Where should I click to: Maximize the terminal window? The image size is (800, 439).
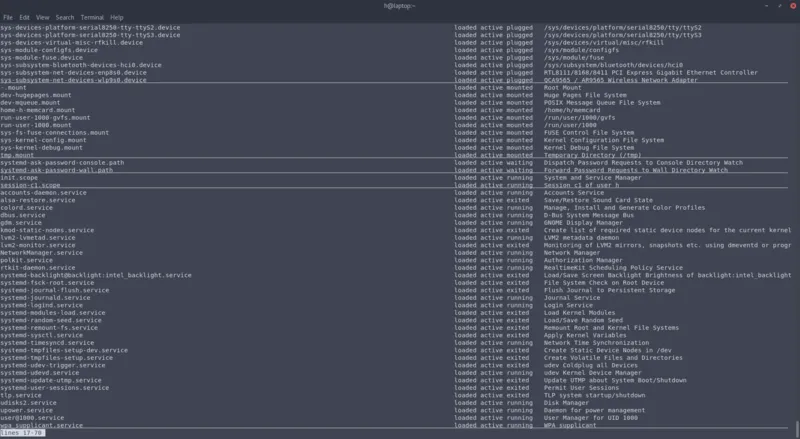(x=780, y=6)
